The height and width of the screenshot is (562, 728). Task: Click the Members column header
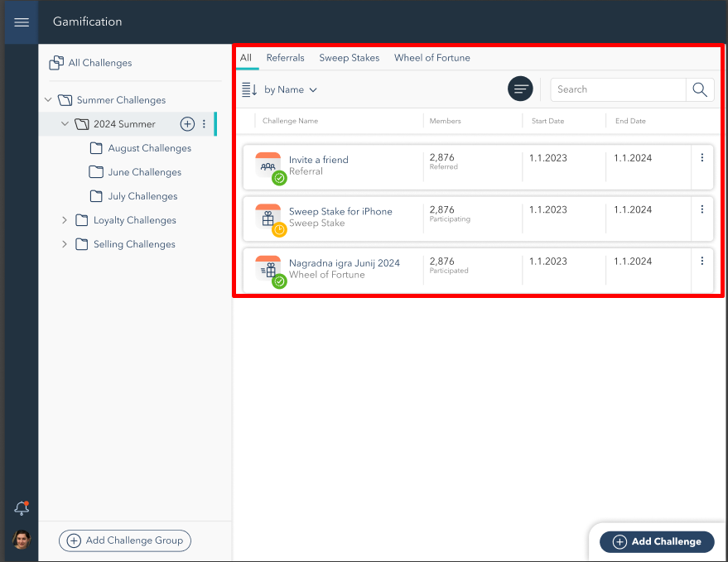point(445,121)
